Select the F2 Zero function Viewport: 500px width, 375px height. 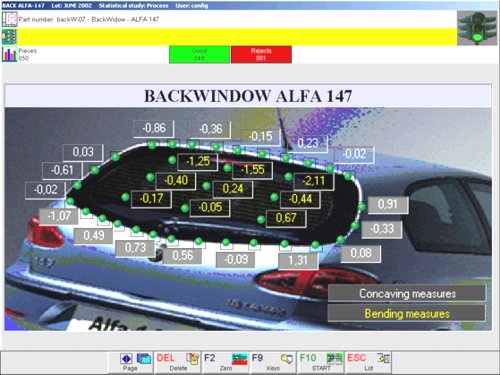(226, 362)
